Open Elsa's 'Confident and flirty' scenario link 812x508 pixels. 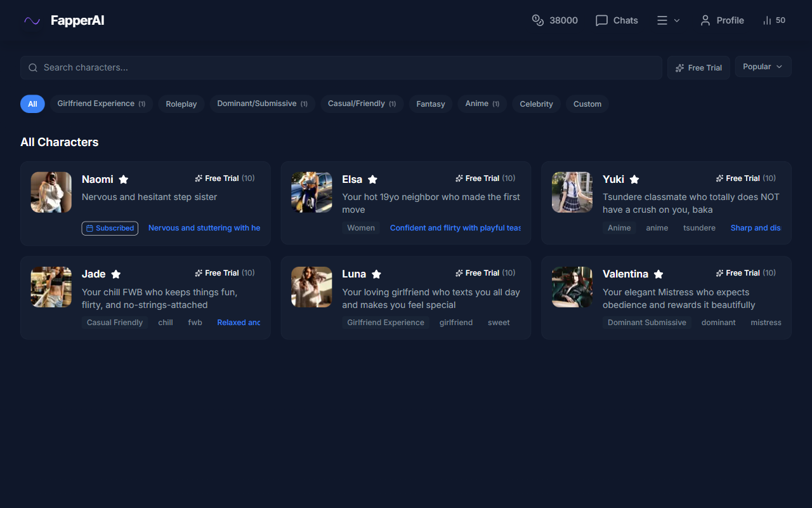455,227
